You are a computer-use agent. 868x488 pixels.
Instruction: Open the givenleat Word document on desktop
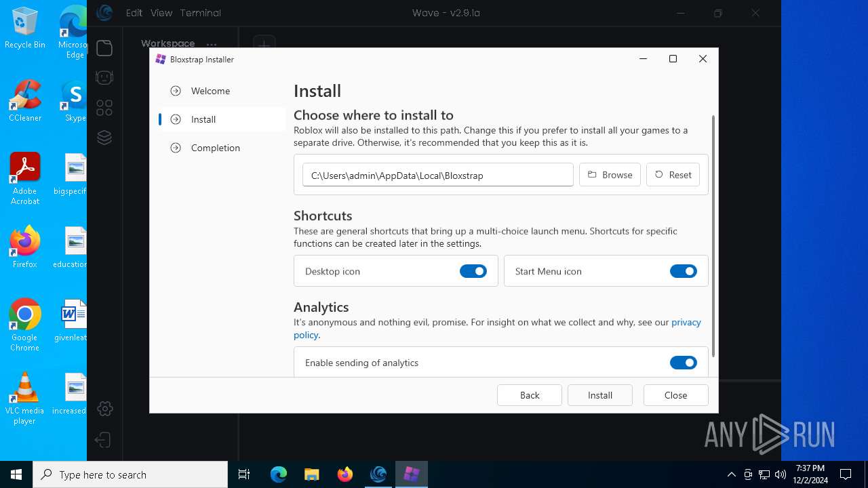(x=71, y=321)
